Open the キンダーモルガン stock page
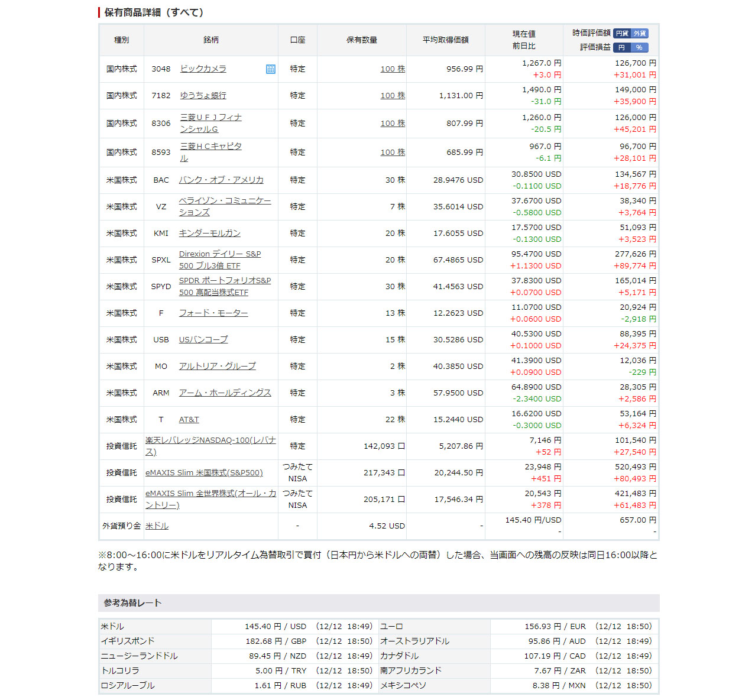742x700 pixels. 209,234
